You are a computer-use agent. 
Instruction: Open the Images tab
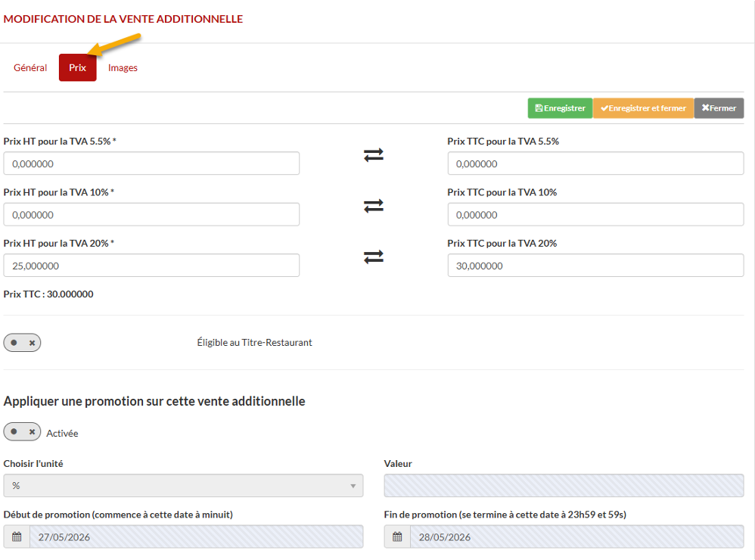pyautogui.click(x=123, y=68)
